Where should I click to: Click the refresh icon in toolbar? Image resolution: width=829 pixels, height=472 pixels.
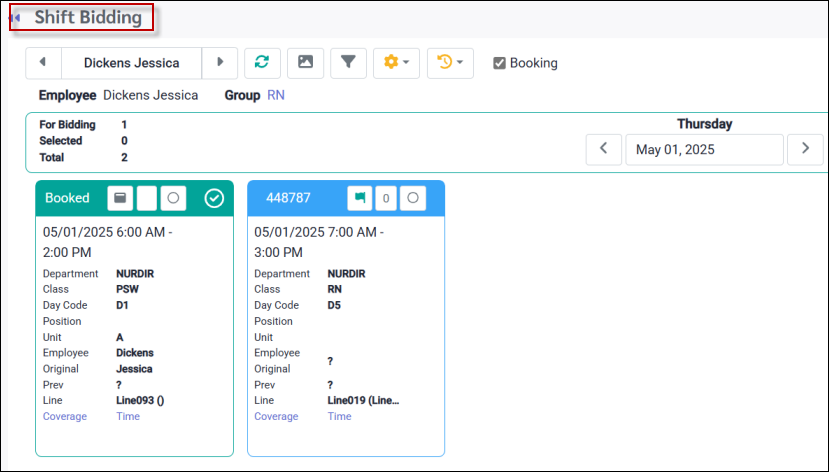(262, 62)
